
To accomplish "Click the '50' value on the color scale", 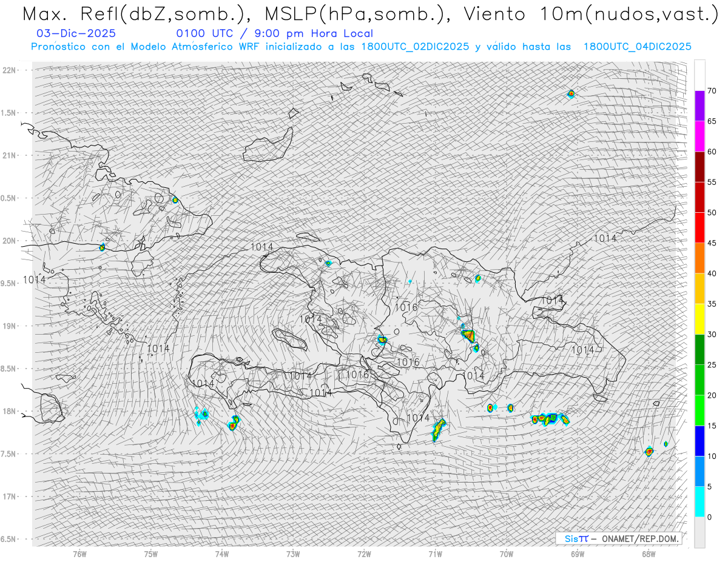I will point(712,213).
